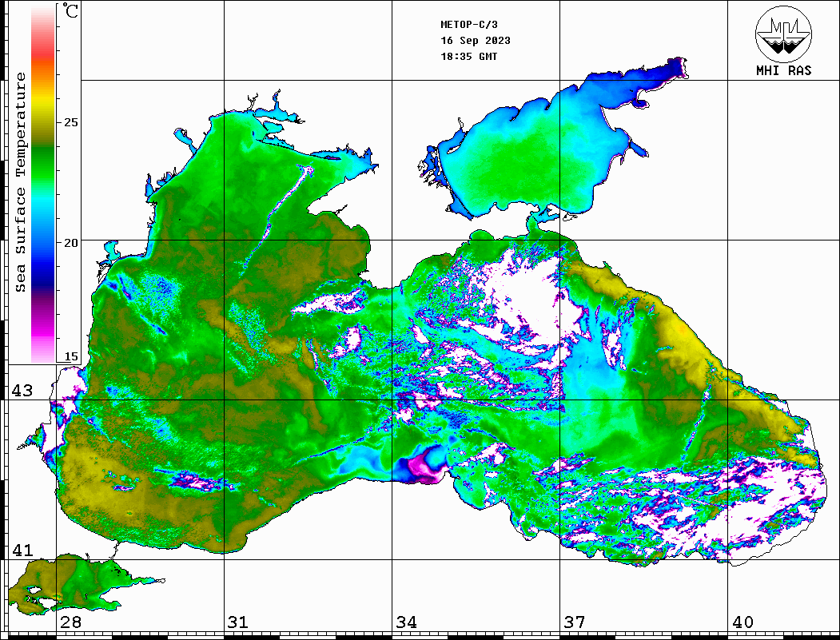The height and width of the screenshot is (640, 840).
Task: Click the time stamp '18:35 GMT'
Action: pyautogui.click(x=468, y=57)
